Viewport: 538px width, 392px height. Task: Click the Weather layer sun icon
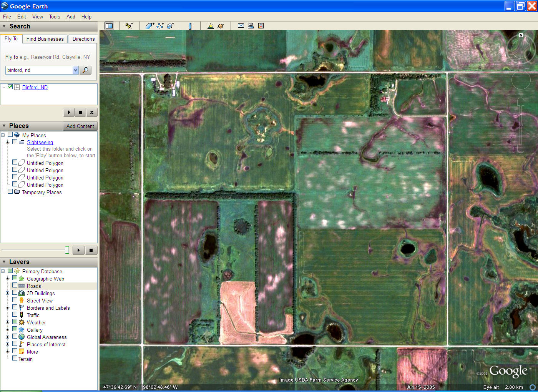22,322
